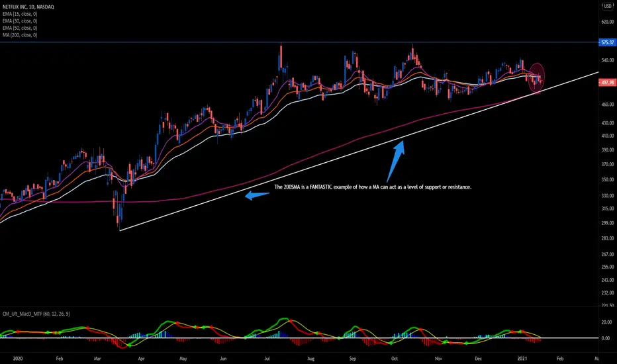Click the 267.00 price axis value
Screen dimensions: 617x364
[608, 255]
